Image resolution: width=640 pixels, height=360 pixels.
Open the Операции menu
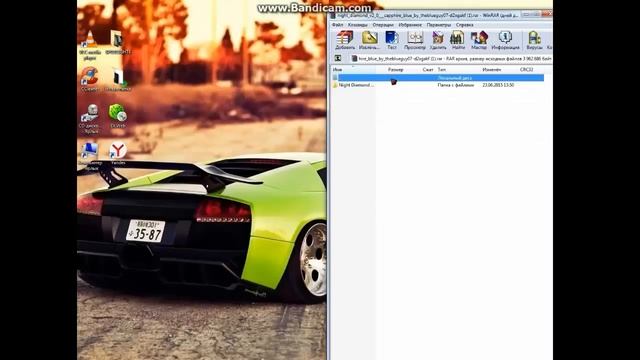(x=383, y=25)
